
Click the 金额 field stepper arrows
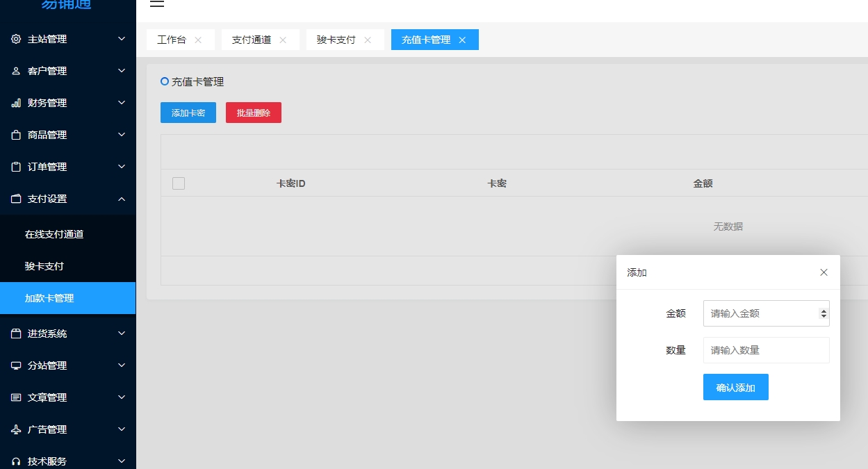(824, 313)
